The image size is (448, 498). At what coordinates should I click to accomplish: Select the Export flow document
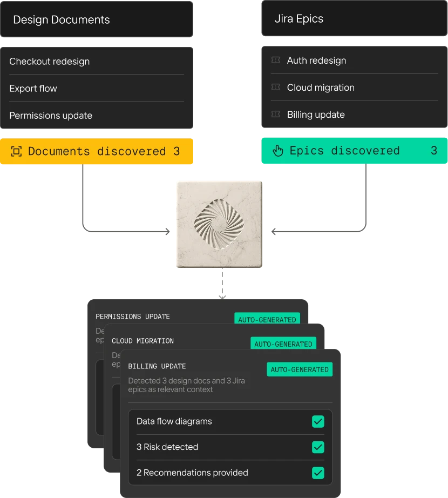tap(97, 88)
